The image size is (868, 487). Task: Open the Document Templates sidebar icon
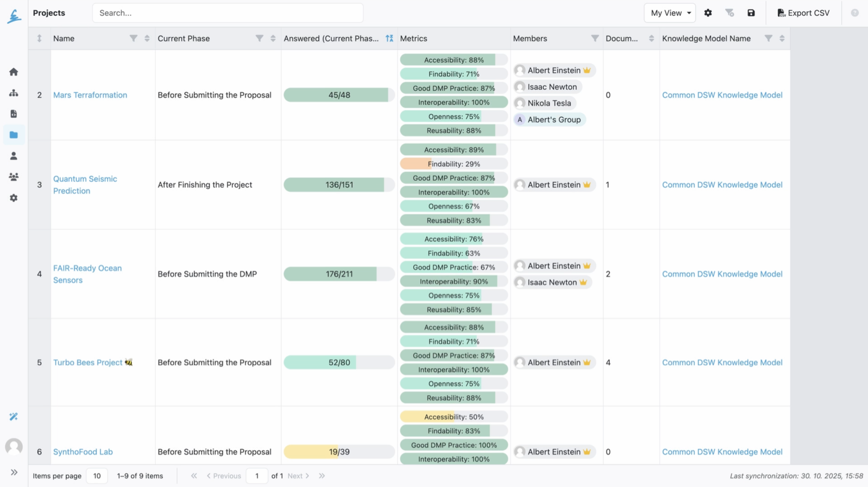click(13, 113)
